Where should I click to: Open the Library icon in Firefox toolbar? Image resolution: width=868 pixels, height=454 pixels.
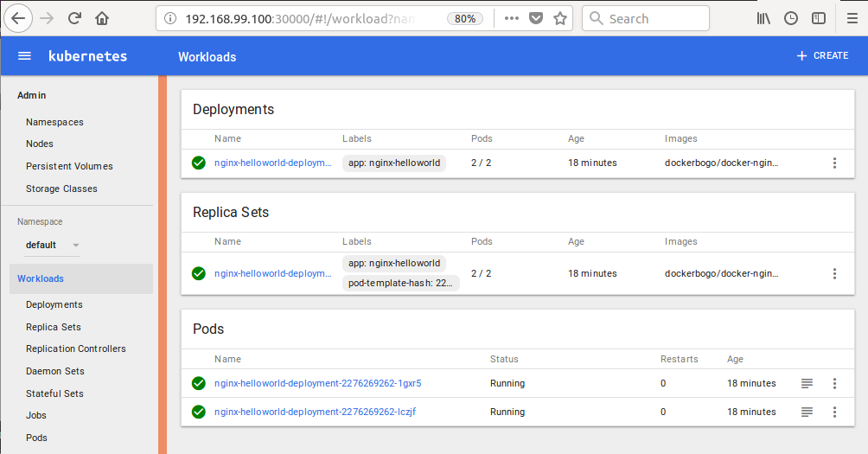763,18
